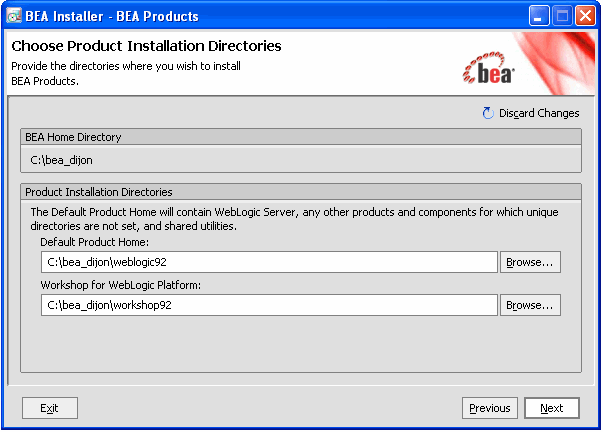Go back with the Previous button
The image size is (603, 432).
coord(490,408)
